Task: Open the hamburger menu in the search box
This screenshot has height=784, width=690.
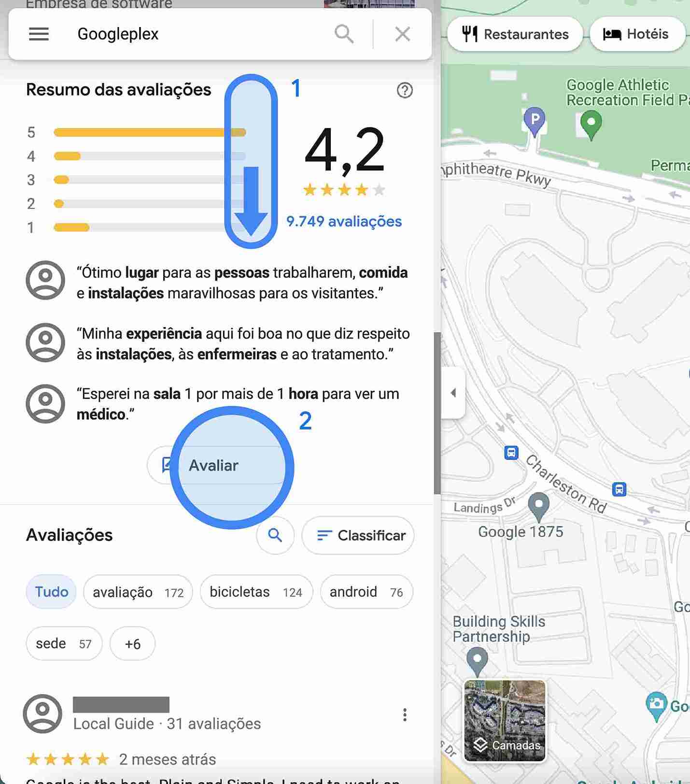Action: click(39, 34)
